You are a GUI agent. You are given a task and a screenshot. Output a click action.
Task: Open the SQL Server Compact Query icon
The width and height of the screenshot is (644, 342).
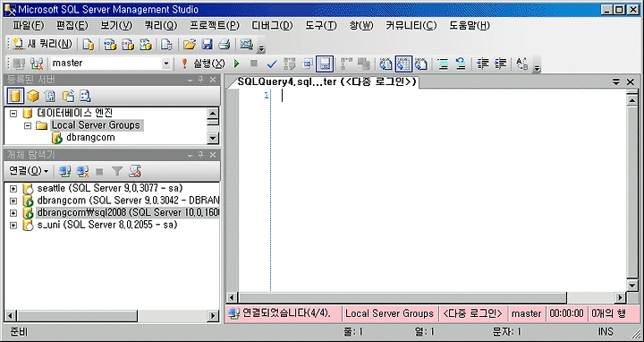point(166,44)
